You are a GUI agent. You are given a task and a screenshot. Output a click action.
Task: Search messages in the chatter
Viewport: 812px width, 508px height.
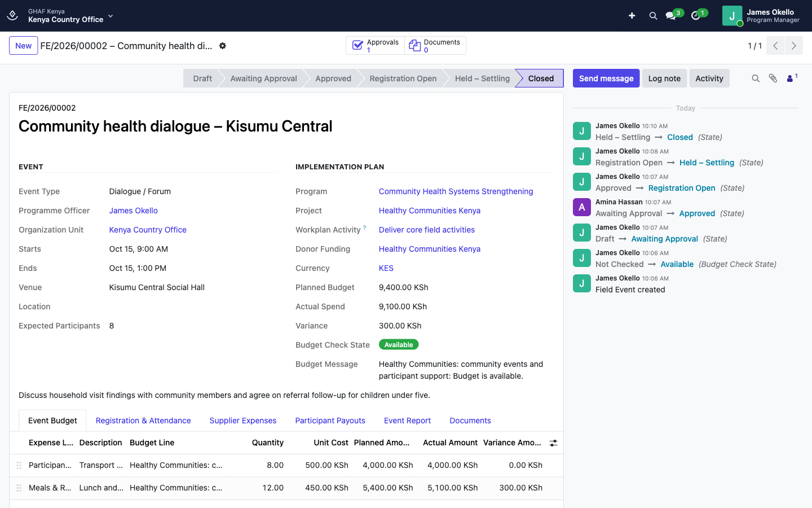pyautogui.click(x=756, y=78)
